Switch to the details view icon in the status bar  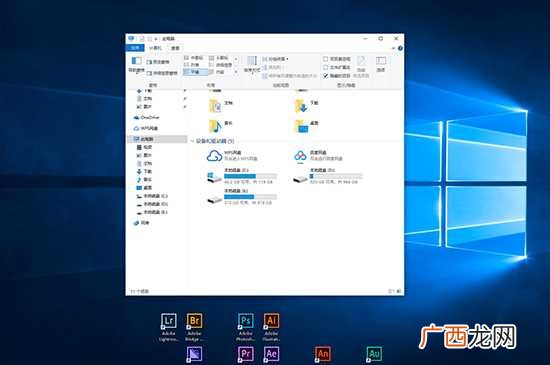(x=391, y=291)
